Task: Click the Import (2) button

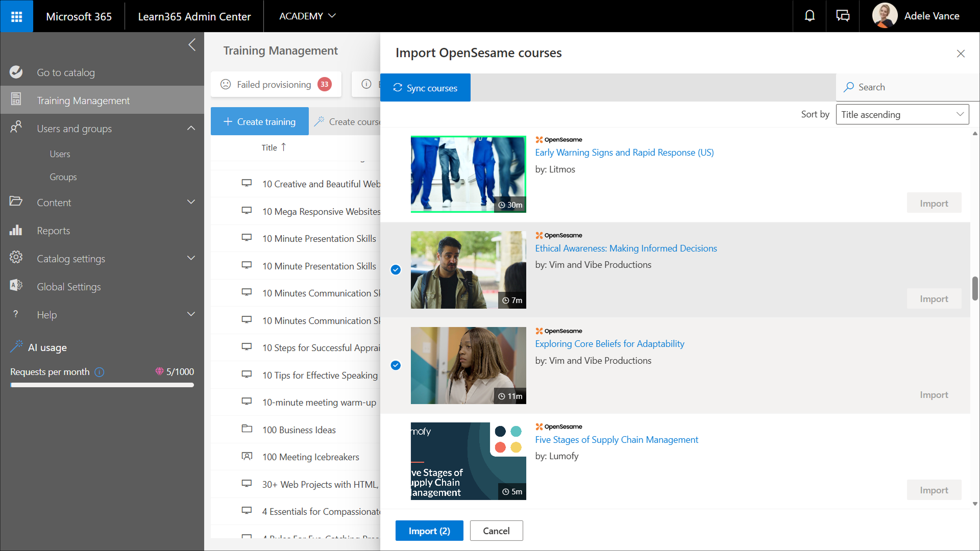Action: (429, 531)
